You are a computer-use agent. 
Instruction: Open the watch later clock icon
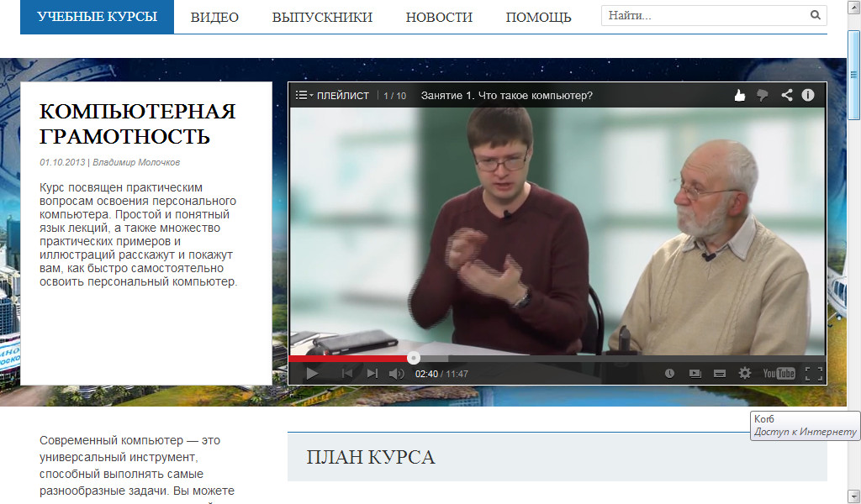tap(670, 372)
